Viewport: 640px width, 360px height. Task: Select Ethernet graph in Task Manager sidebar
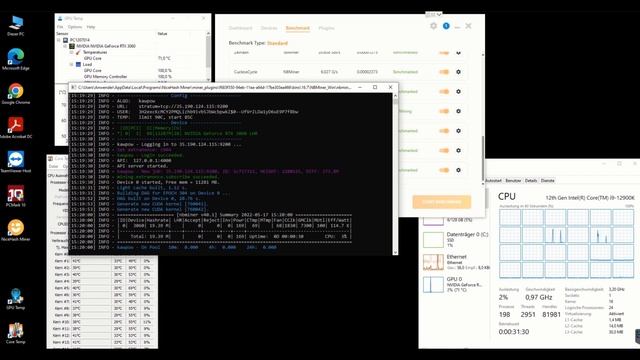(456, 262)
